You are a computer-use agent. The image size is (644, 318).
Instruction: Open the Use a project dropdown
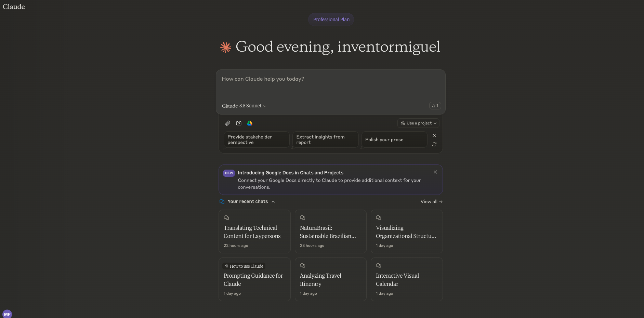[x=418, y=123]
